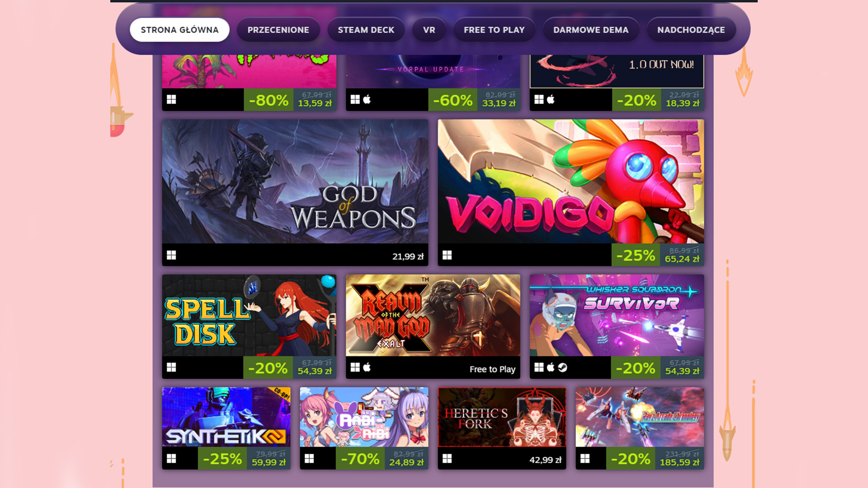Image resolution: width=868 pixels, height=488 pixels.
Task: Click SteamOS icon under Whisker Squadron Survivor
Action: click(x=562, y=367)
